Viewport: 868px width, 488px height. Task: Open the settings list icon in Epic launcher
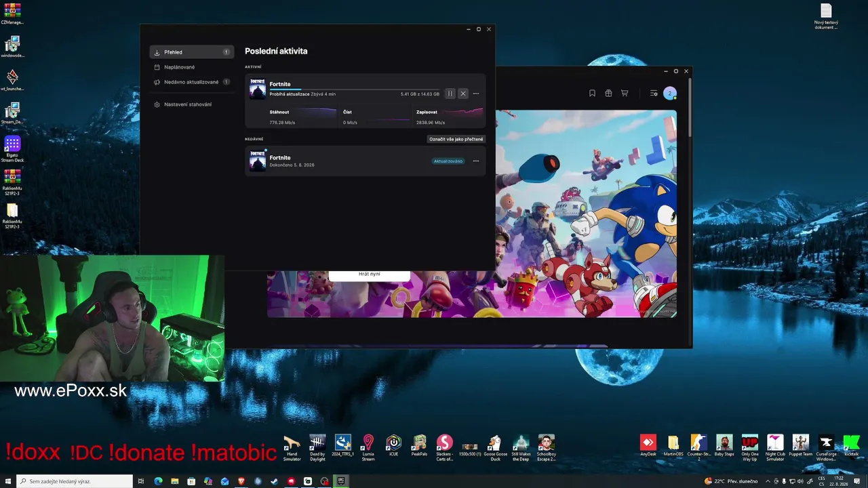654,94
